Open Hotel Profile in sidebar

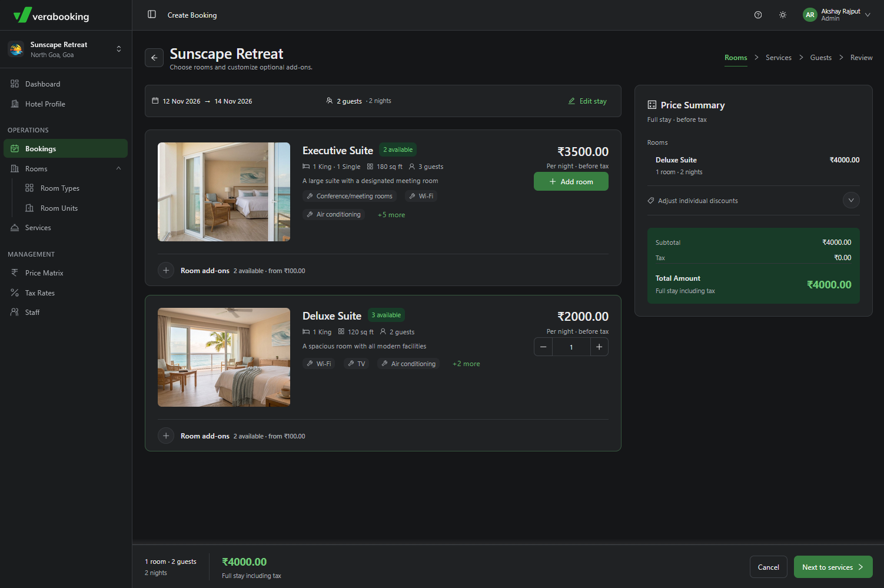[66, 104]
